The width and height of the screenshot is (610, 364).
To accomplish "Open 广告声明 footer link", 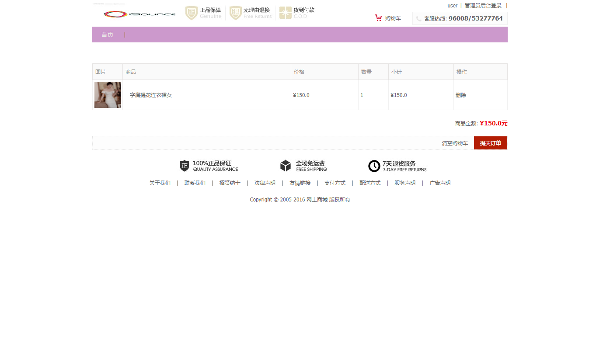I will pyautogui.click(x=440, y=183).
